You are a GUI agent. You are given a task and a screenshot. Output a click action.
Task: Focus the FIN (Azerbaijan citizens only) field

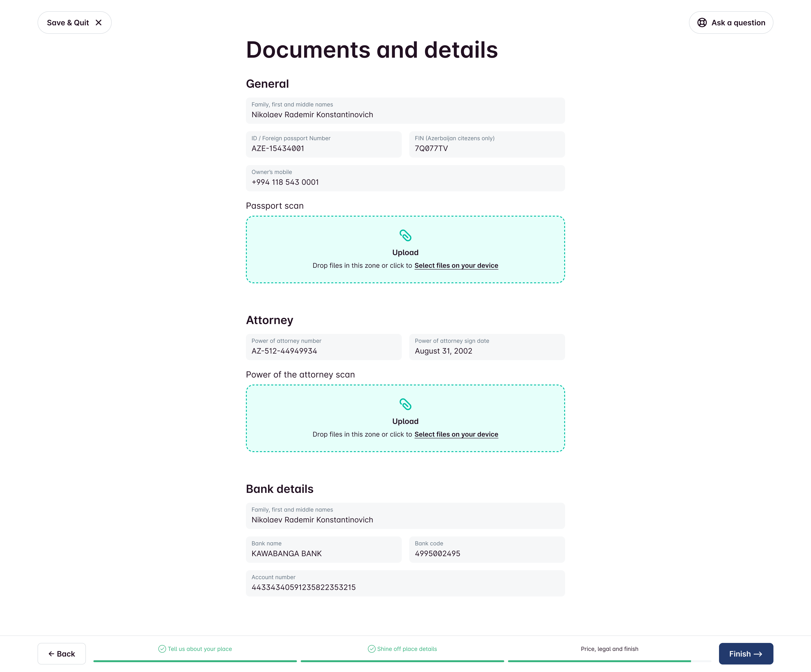(x=487, y=144)
